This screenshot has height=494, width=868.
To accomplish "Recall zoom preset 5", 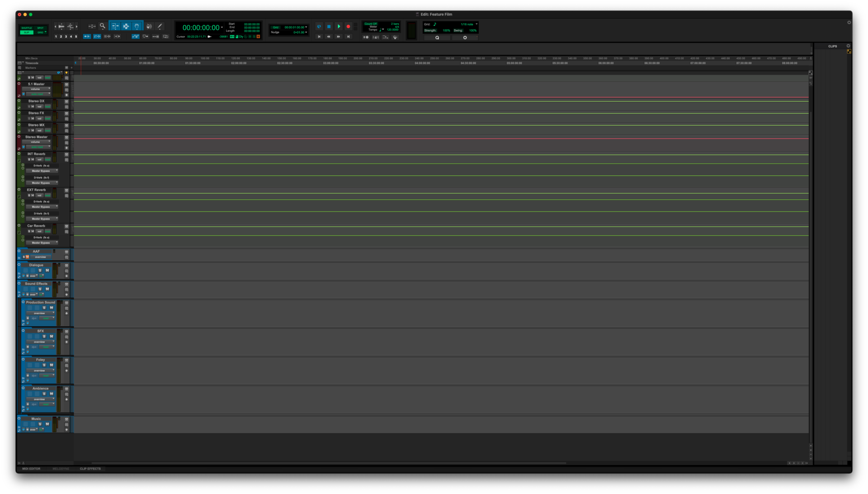I will (x=76, y=37).
